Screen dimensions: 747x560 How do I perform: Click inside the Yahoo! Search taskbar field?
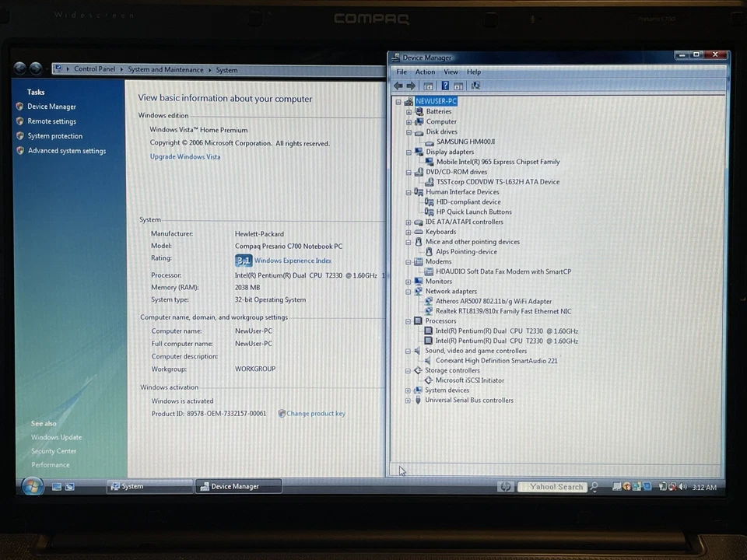tap(552, 487)
